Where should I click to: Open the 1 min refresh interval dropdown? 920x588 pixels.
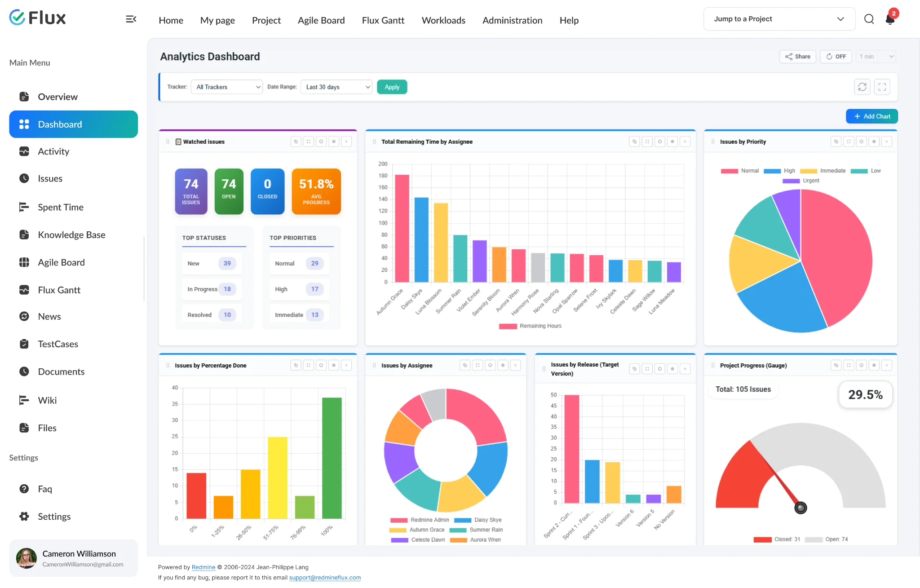tap(876, 57)
